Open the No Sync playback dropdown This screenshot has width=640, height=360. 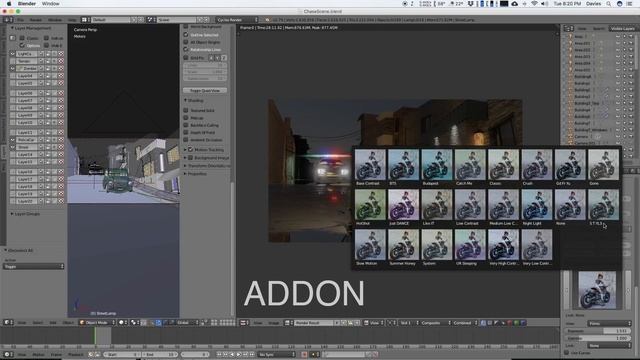276,355
